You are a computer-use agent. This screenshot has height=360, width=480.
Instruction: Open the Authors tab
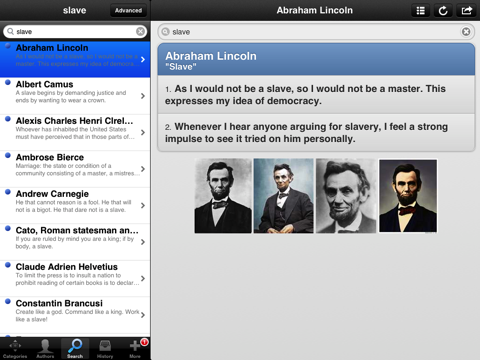pos(45,349)
